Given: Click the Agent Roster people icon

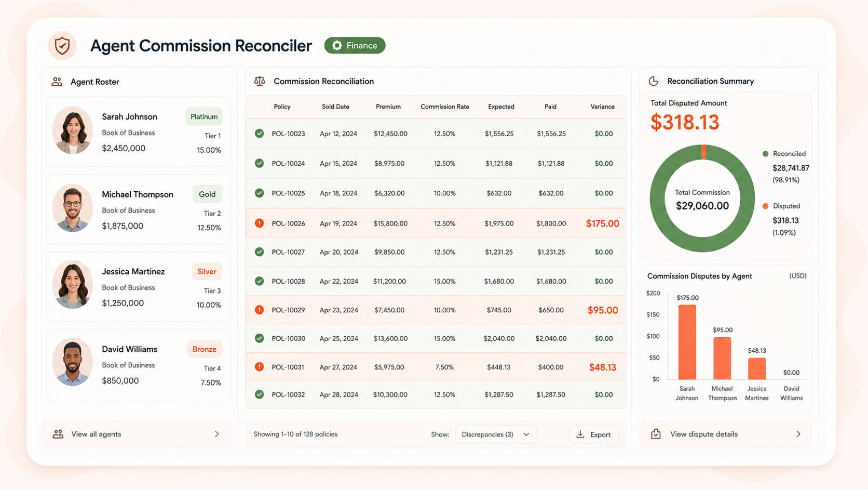Looking at the screenshot, I should [x=57, y=82].
